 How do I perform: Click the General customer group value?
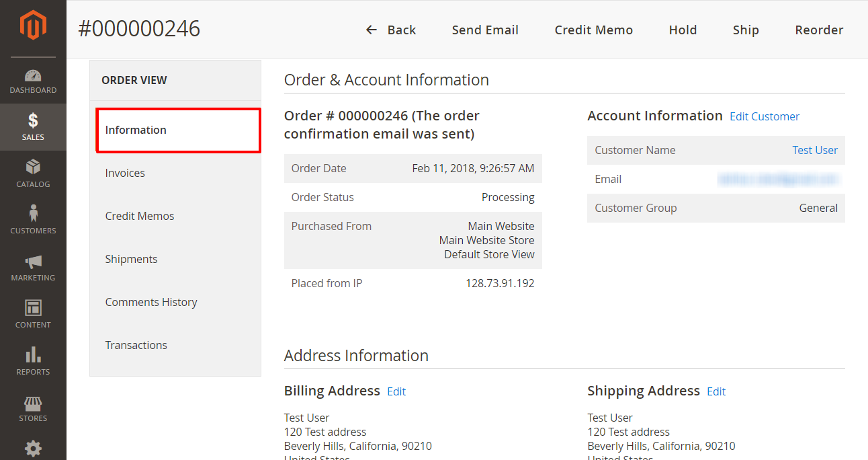[x=818, y=208]
